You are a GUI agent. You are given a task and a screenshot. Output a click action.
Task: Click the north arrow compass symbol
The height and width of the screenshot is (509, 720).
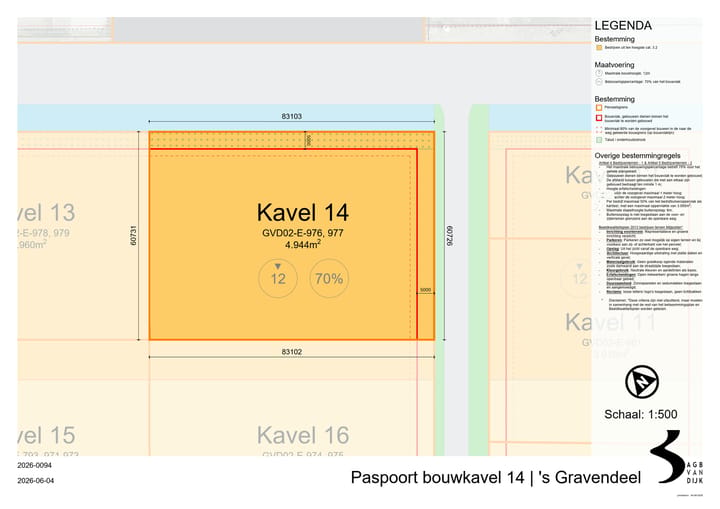[x=641, y=381]
